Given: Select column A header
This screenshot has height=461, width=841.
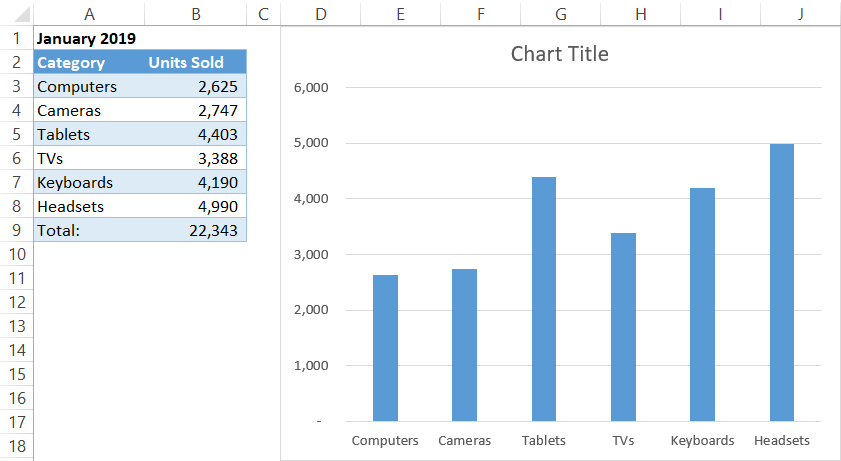Looking at the screenshot, I should (89, 13).
